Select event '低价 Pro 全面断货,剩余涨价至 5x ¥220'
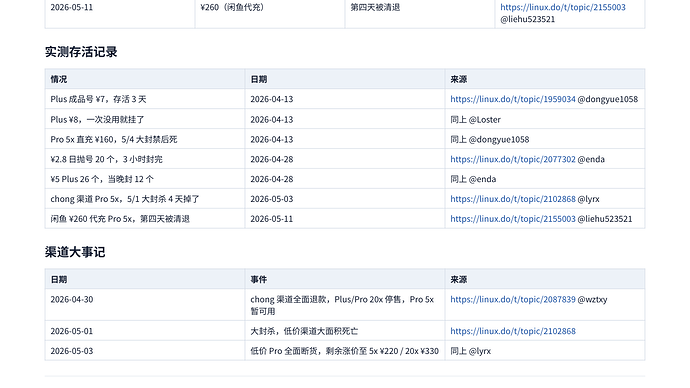 click(x=345, y=351)
